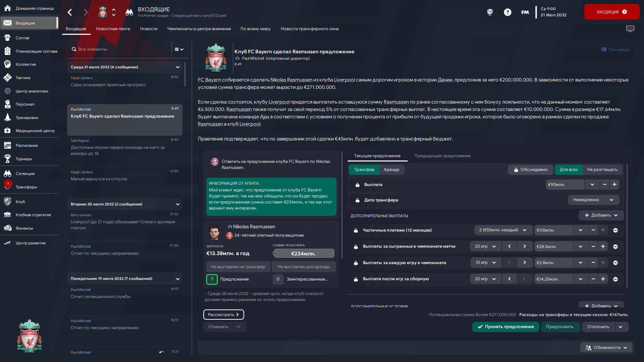Click the scouting binoculars icon in the header
The width and height of the screenshot is (644, 362).
[x=129, y=12]
